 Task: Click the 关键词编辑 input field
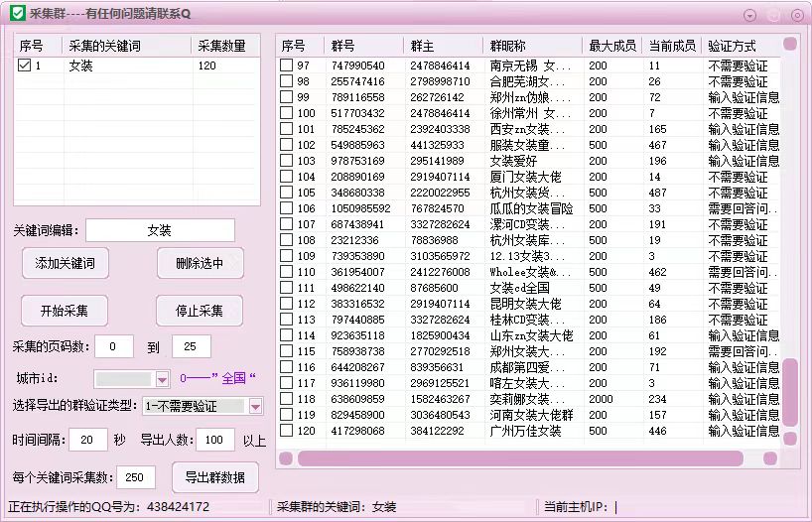160,230
